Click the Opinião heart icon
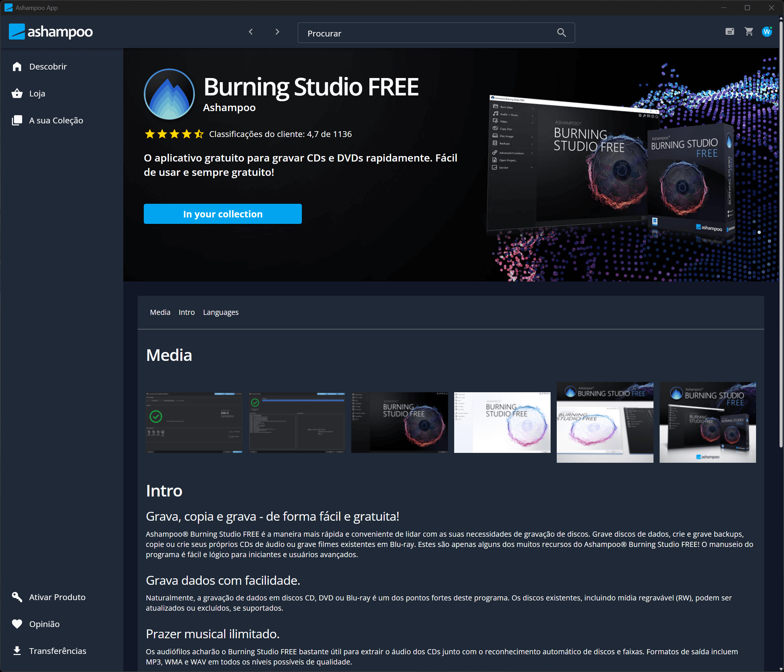Viewport: 784px width, 672px height. pos(17,624)
